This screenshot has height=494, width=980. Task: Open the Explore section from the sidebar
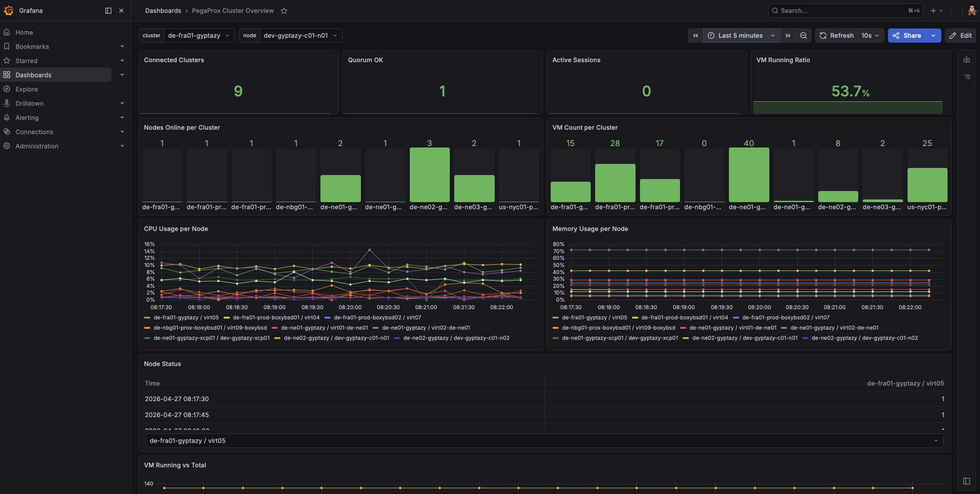point(27,89)
